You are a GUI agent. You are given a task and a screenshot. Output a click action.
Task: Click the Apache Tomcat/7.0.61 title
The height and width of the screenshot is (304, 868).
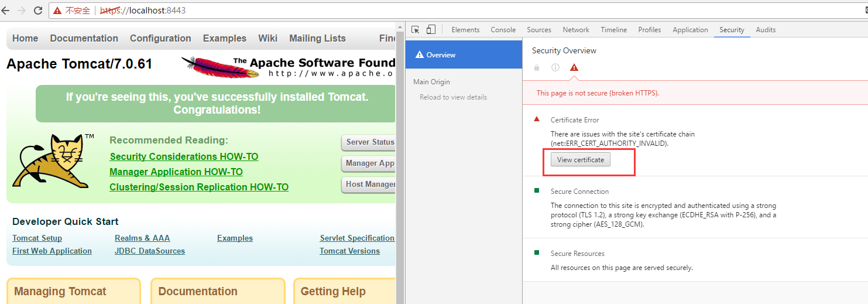[x=80, y=64]
